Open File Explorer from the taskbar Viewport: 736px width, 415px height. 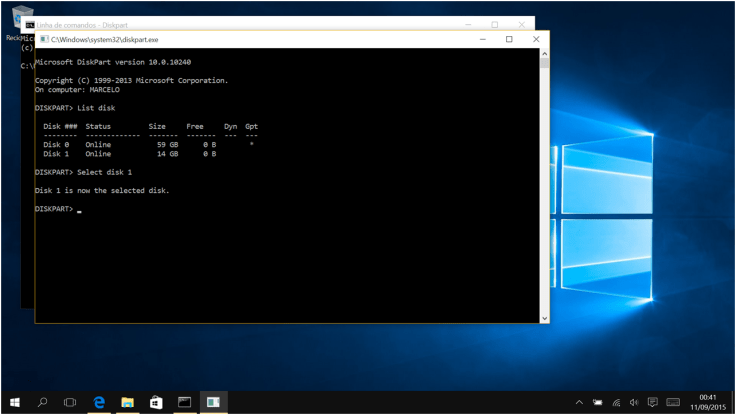(x=128, y=402)
